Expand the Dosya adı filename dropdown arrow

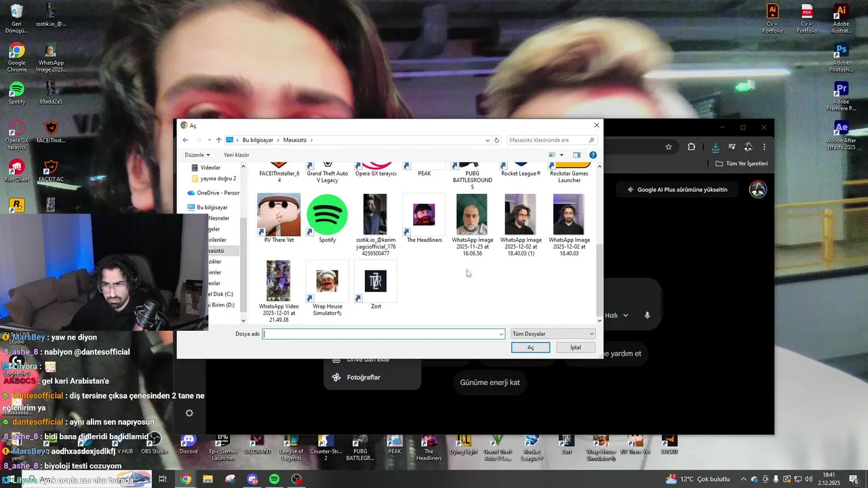click(502, 334)
